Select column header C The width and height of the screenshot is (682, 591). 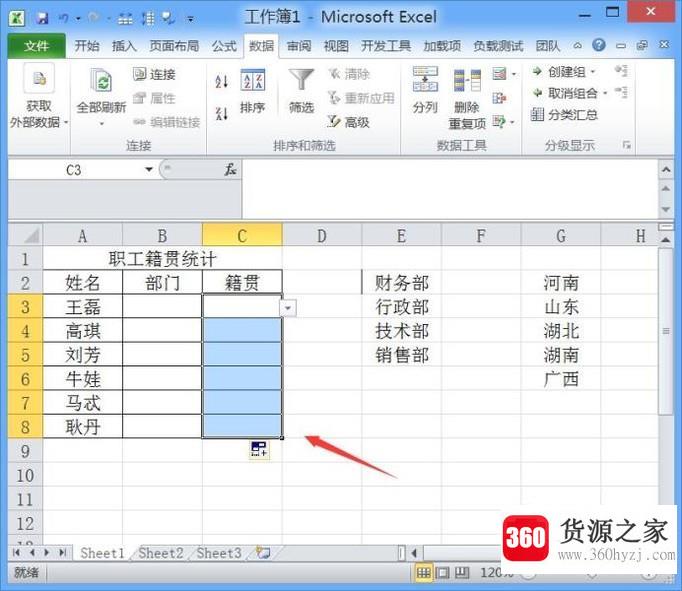[242, 236]
